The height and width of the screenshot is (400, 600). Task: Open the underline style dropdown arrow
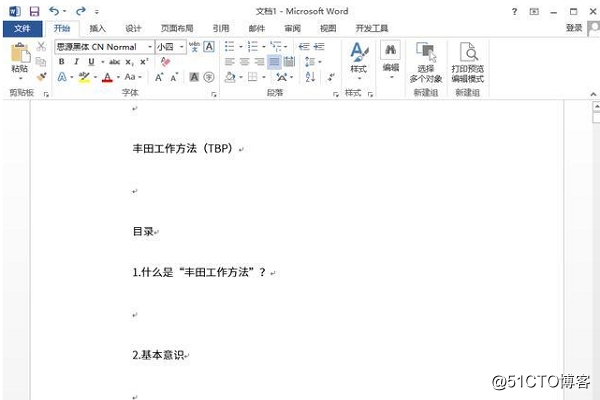pyautogui.click(x=103, y=62)
